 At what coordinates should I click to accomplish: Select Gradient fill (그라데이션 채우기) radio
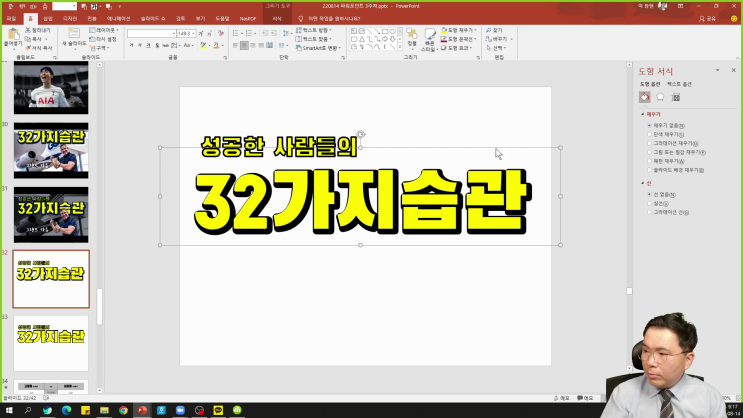pyautogui.click(x=649, y=143)
